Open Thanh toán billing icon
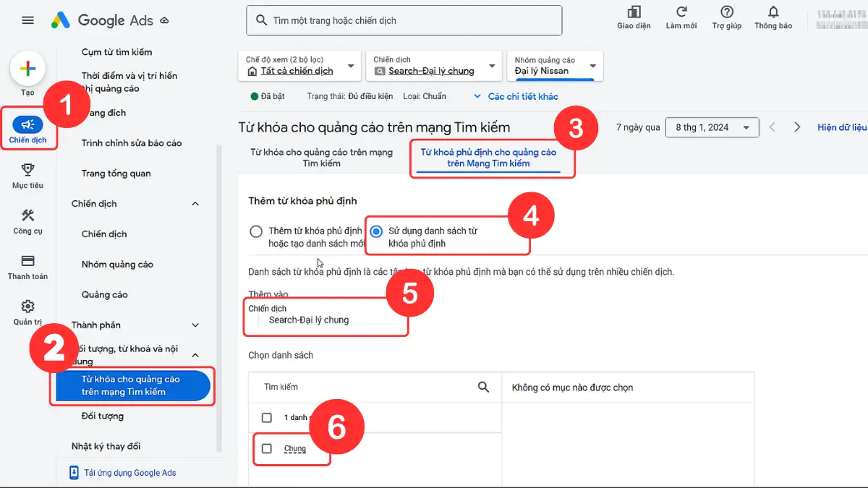Image resolution: width=868 pixels, height=488 pixels. click(x=27, y=261)
